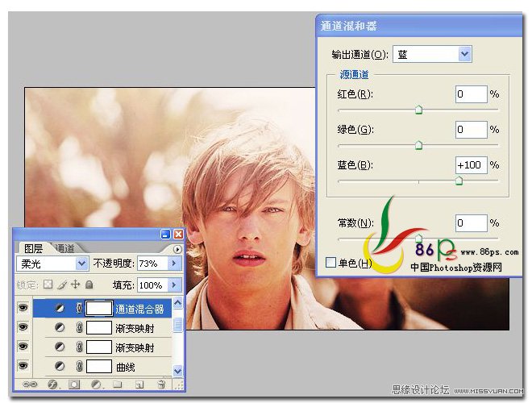Click the 蓝色(B) +100 input field
Screen dimensions: 532x403
472,165
